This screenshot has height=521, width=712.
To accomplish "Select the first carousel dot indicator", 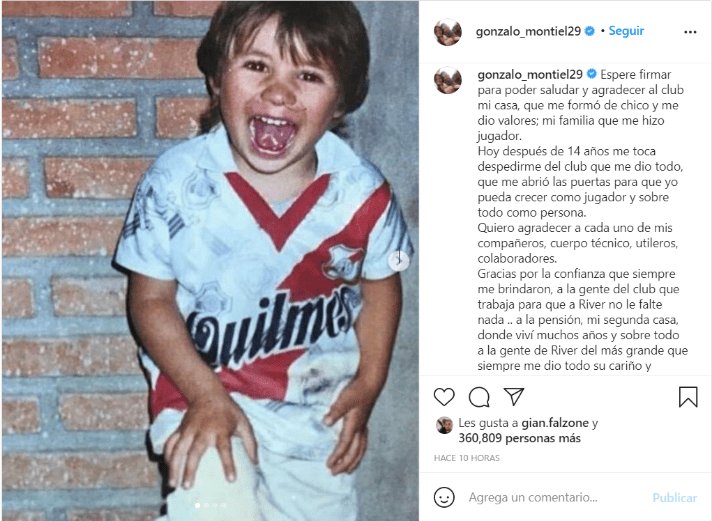I will (198, 505).
